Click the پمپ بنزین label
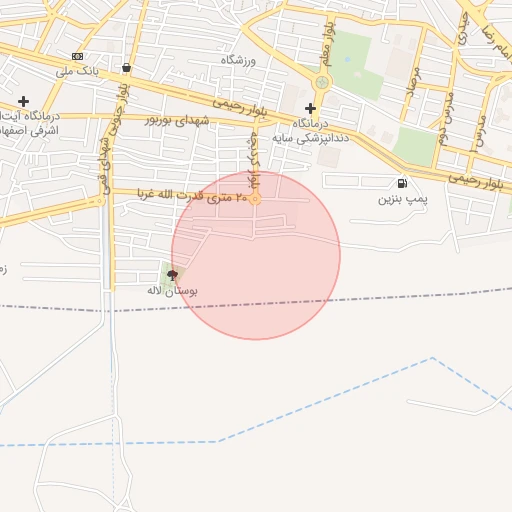Image resolution: width=512 pixels, height=512 pixels. [x=403, y=199]
